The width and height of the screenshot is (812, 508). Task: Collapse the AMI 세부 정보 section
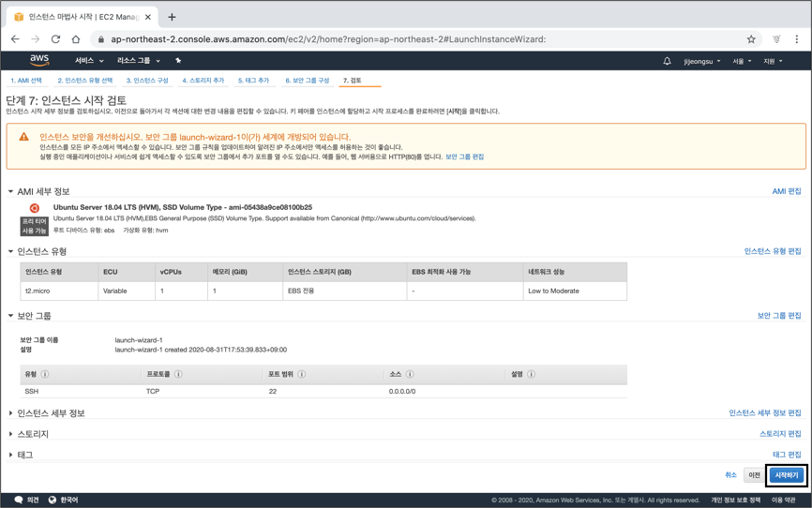pos(10,191)
